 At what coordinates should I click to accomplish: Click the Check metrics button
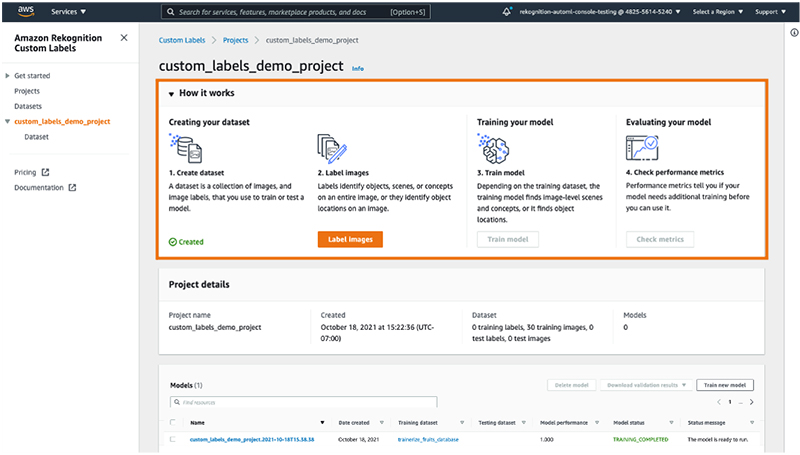pyautogui.click(x=660, y=239)
